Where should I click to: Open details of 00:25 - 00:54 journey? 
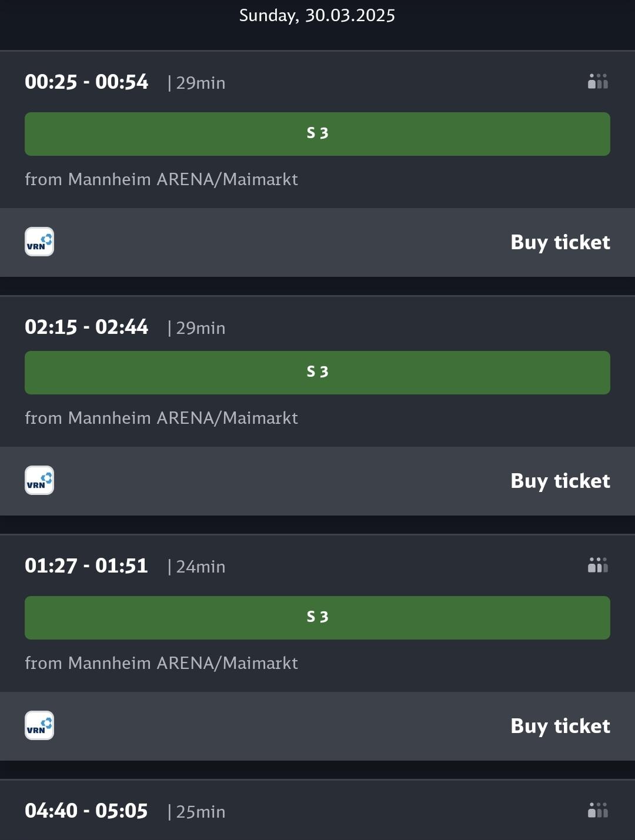click(317, 129)
